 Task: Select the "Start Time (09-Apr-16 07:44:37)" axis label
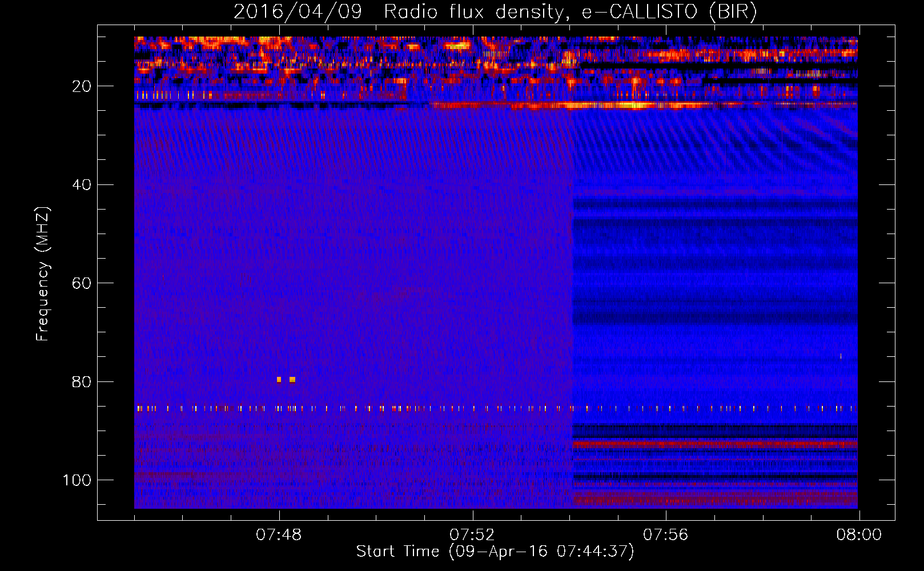click(495, 552)
